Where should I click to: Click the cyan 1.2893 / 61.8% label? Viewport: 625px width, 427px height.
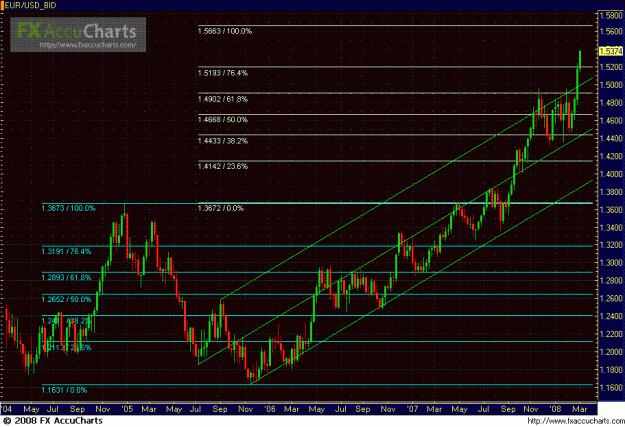click(x=67, y=277)
